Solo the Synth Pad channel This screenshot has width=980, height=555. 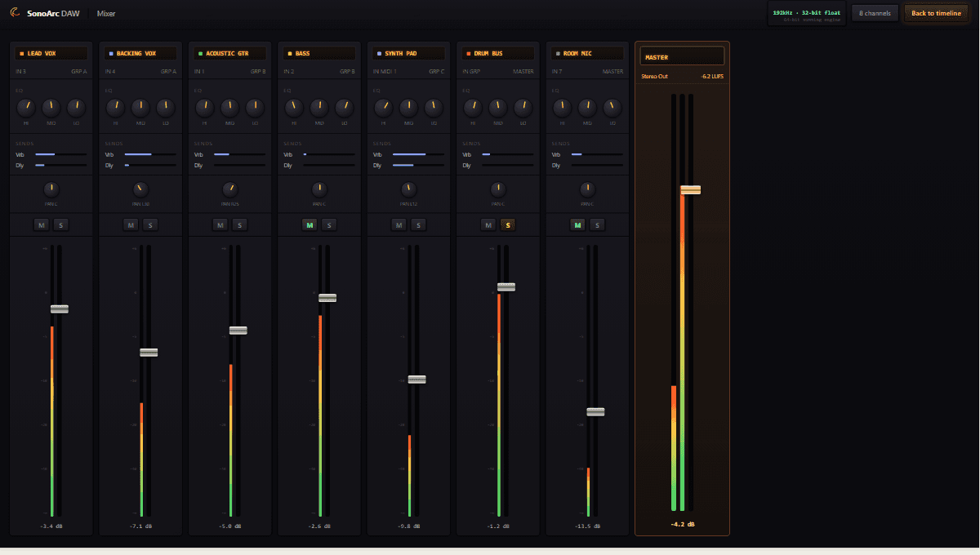[x=418, y=224]
